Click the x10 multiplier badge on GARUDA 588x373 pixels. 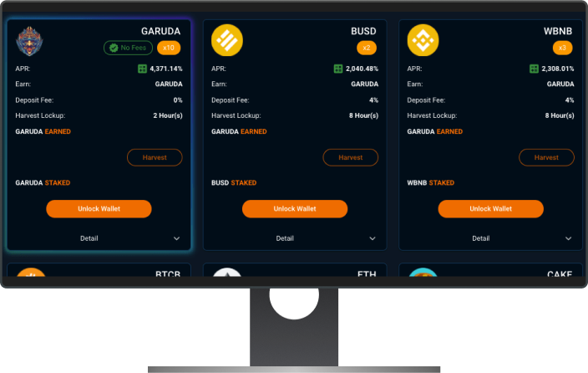tap(169, 48)
